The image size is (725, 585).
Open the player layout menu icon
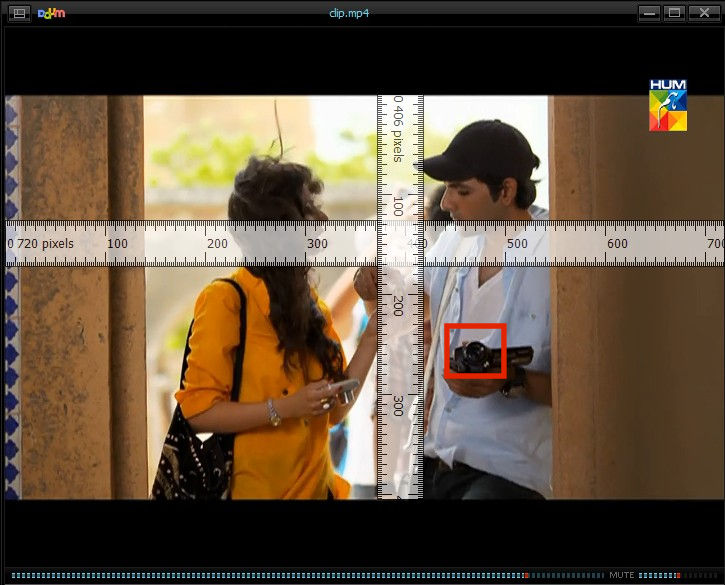click(x=19, y=13)
